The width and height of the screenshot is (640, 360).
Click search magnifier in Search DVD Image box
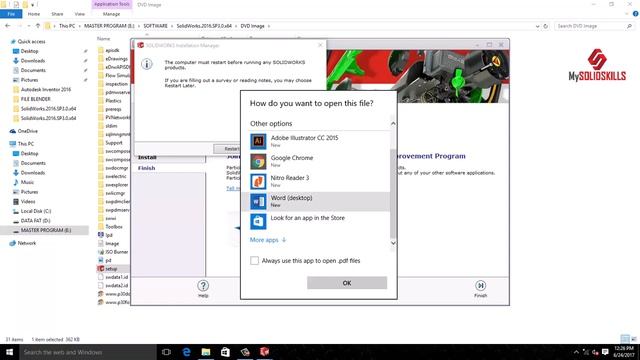(629, 26)
